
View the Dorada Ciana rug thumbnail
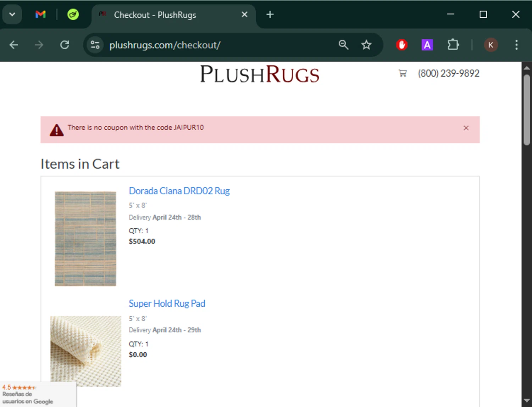(x=85, y=239)
